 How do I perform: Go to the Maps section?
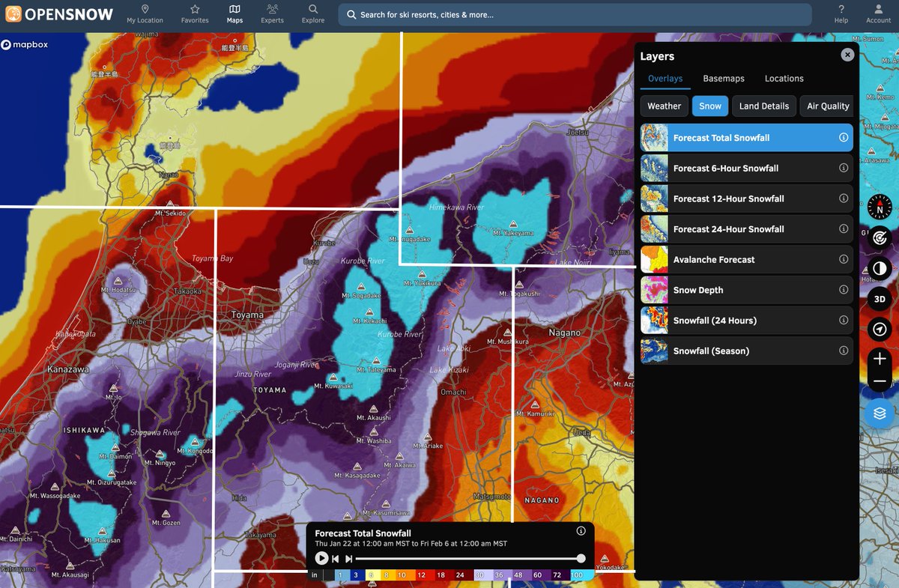point(234,14)
